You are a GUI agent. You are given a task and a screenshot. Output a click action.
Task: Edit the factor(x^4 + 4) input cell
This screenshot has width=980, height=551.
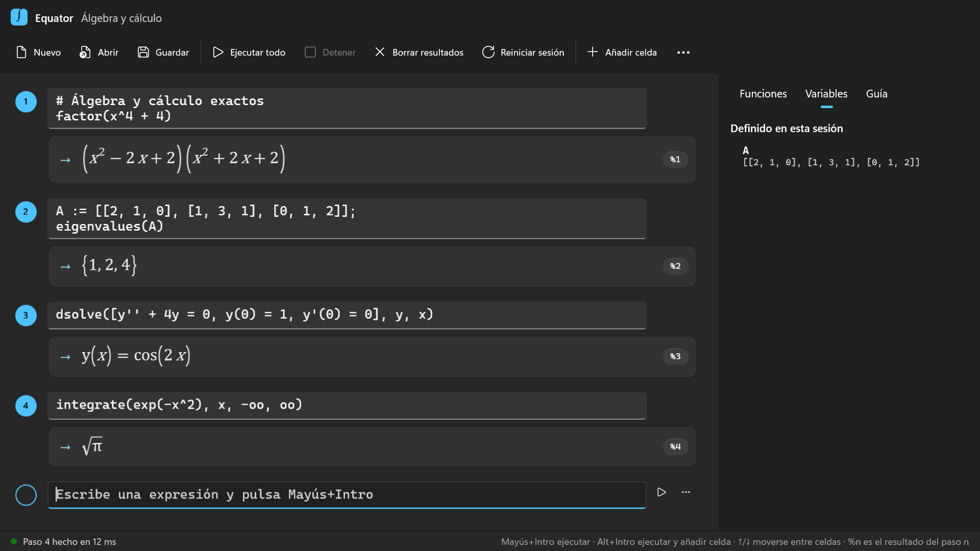tap(347, 108)
